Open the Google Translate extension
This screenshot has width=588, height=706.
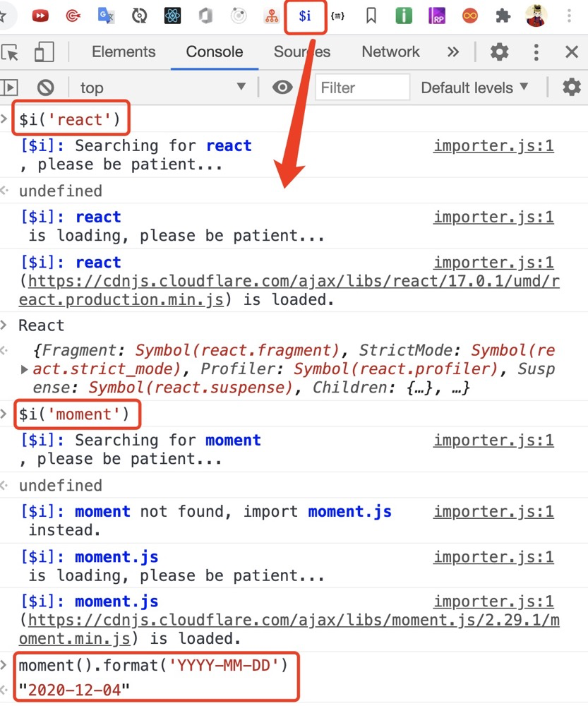pos(107,16)
